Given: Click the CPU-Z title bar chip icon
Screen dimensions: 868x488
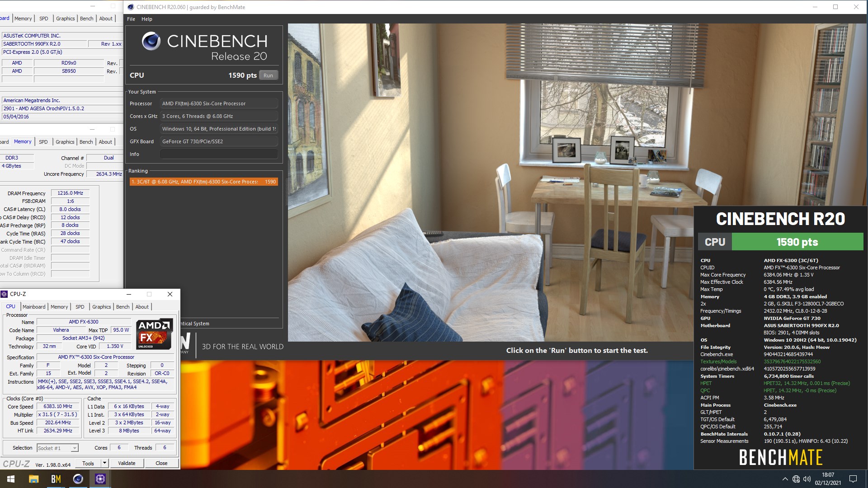Looking at the screenshot, I should click(x=5, y=294).
